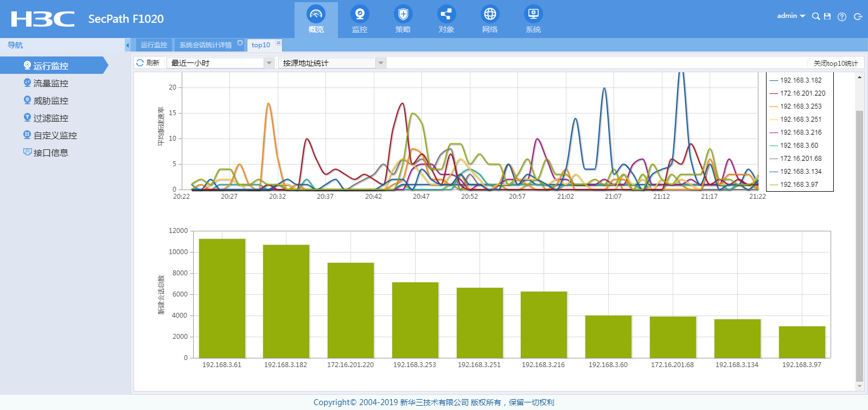Image resolution: width=868 pixels, height=410 pixels.
Task: Select 自定义监控 in the navigation
Action: (x=55, y=135)
